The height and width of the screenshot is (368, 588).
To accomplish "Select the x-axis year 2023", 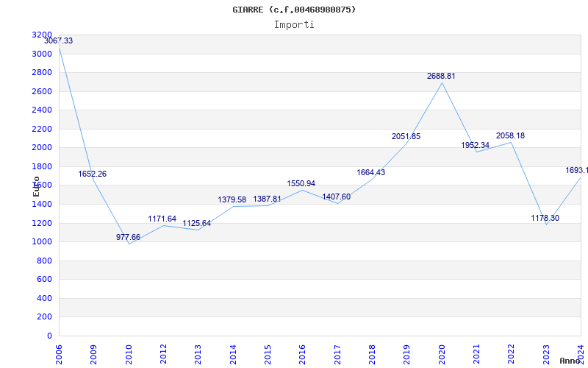I will click(546, 355).
